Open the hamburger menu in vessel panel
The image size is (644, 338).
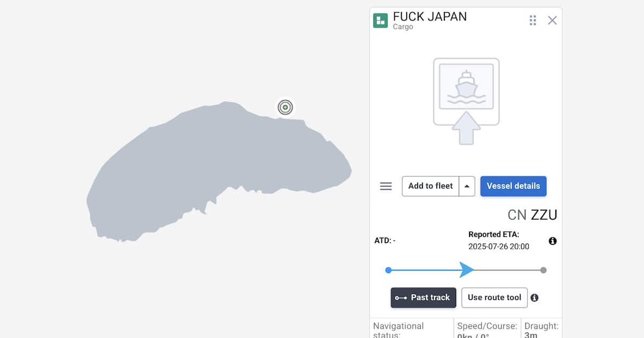[x=385, y=186]
